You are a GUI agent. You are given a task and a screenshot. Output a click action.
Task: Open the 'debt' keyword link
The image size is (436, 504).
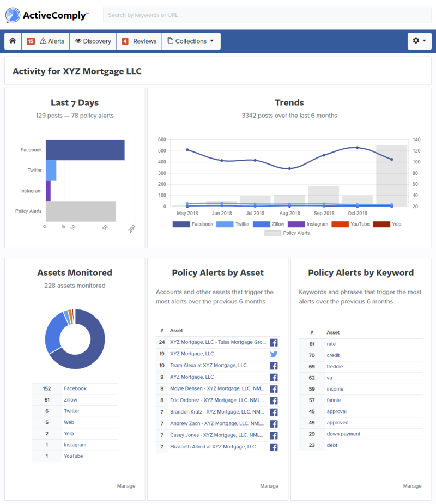pyautogui.click(x=332, y=445)
